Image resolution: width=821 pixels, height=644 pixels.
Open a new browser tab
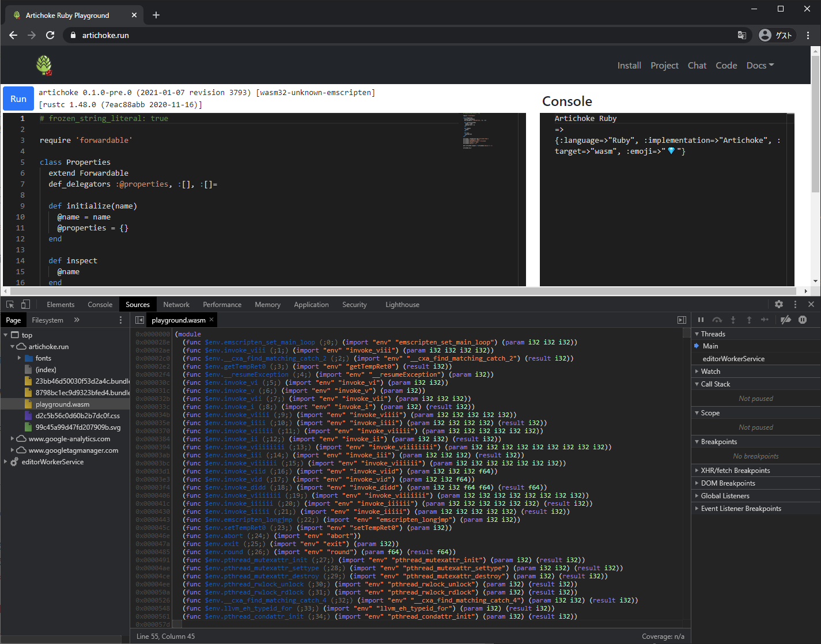tap(156, 15)
